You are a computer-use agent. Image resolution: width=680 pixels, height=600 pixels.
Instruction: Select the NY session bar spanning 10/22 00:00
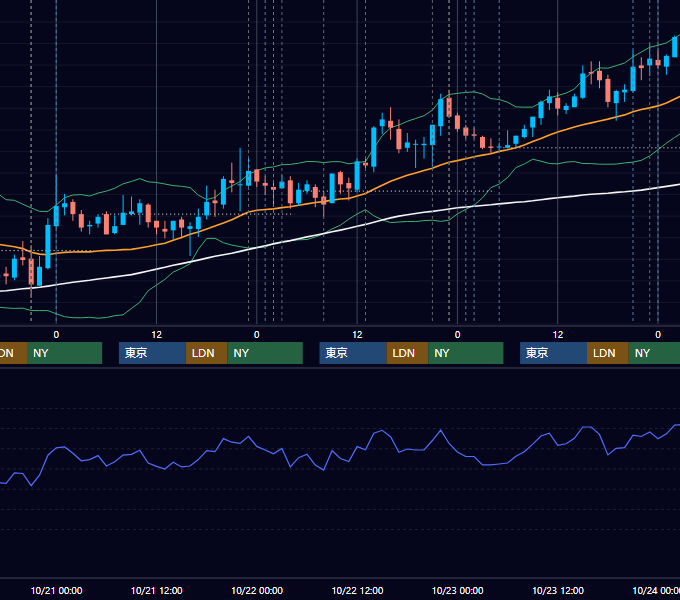(265, 353)
